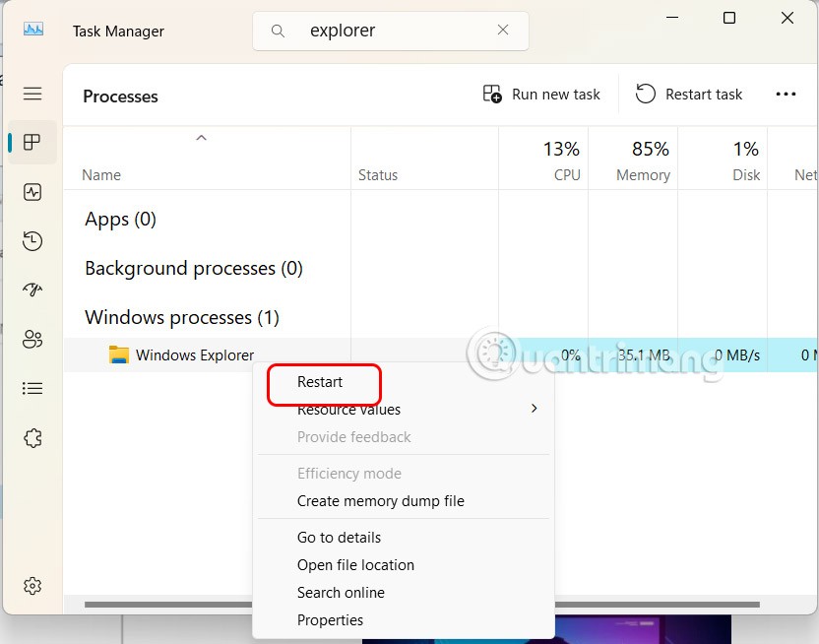819x644 pixels.
Task: Open Task Manager settings gear
Action: [x=32, y=585]
